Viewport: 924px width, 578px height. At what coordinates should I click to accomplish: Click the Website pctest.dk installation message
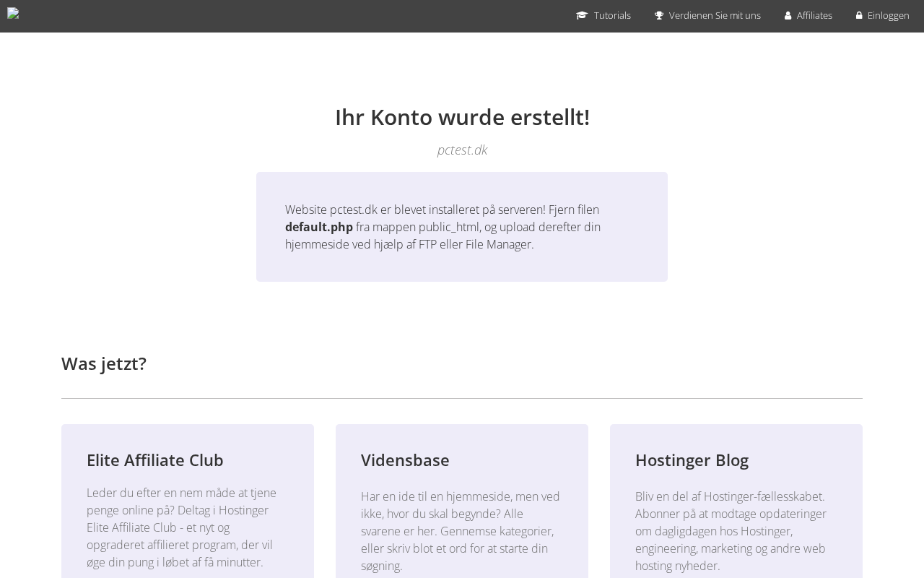point(443,227)
